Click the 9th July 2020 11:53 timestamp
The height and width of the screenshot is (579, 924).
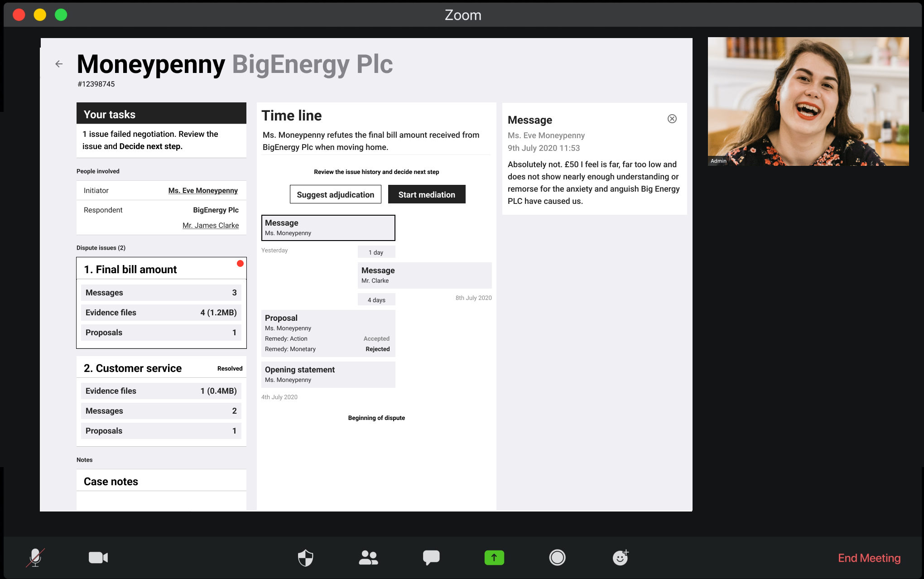pos(544,148)
